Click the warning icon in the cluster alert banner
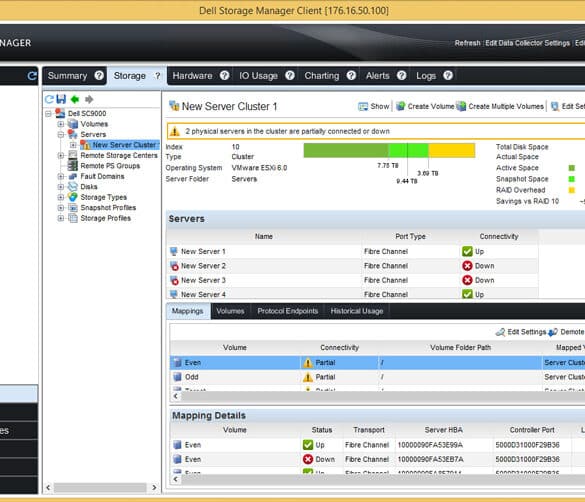Viewport: 585px width, 502px height. 175,131
